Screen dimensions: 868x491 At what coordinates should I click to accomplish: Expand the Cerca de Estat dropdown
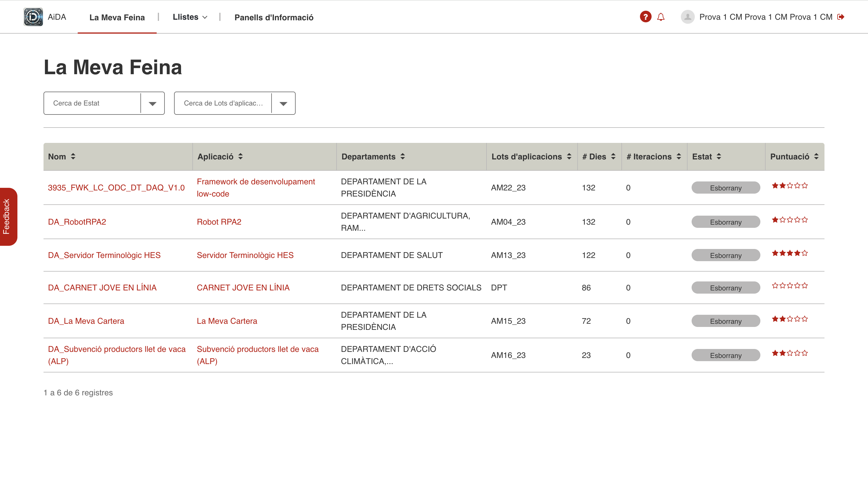pyautogui.click(x=153, y=103)
